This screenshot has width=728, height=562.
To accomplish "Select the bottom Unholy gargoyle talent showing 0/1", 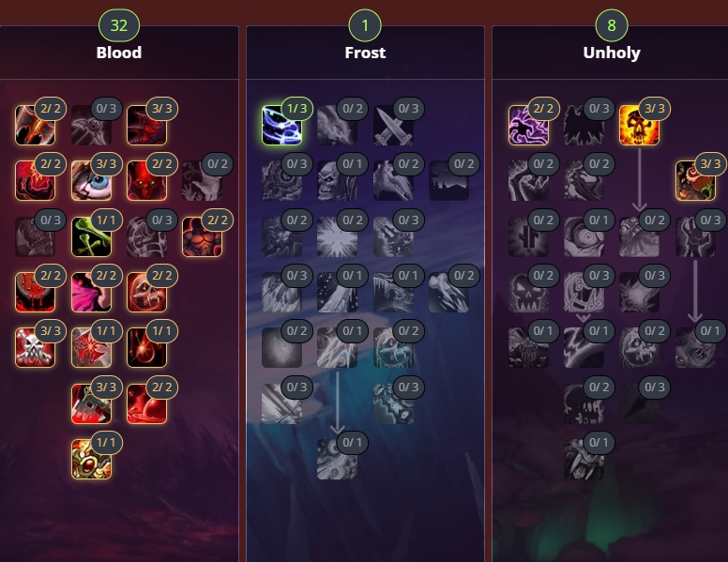I will pos(584,460).
